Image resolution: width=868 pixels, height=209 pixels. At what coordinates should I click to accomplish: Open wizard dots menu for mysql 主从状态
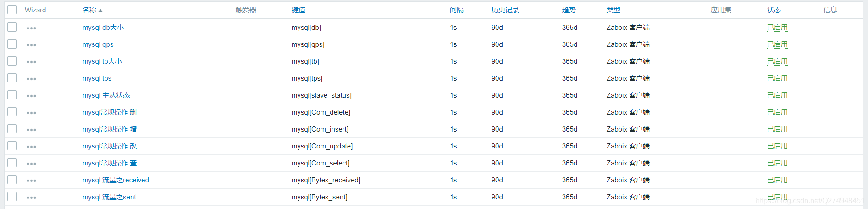(x=31, y=96)
